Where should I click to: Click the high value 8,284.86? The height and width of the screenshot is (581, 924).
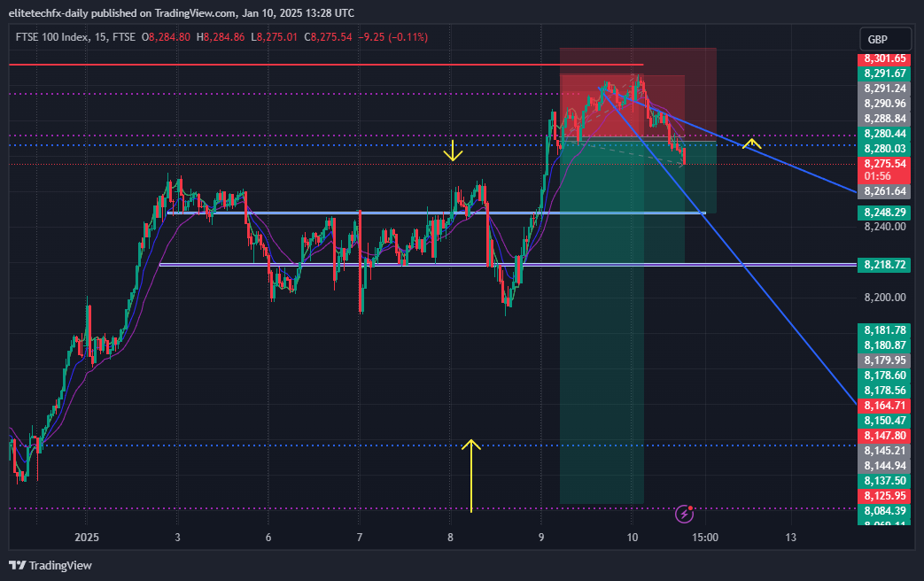click(x=224, y=37)
